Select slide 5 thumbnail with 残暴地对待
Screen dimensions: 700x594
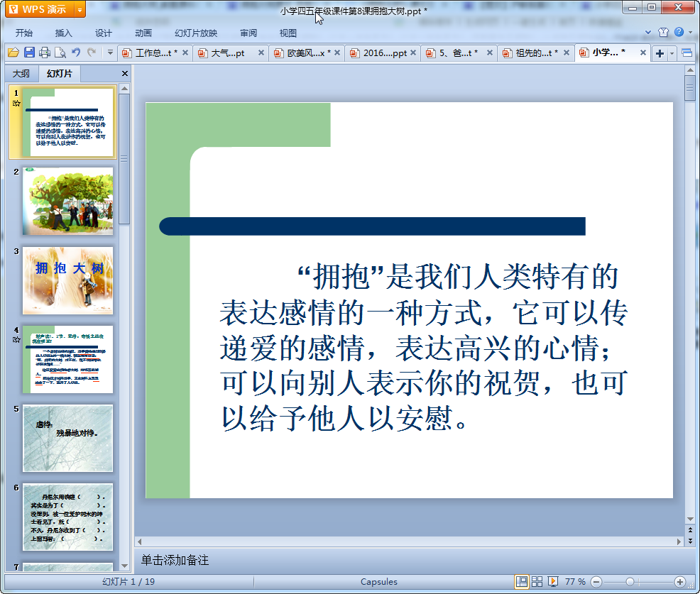pyautogui.click(x=68, y=439)
